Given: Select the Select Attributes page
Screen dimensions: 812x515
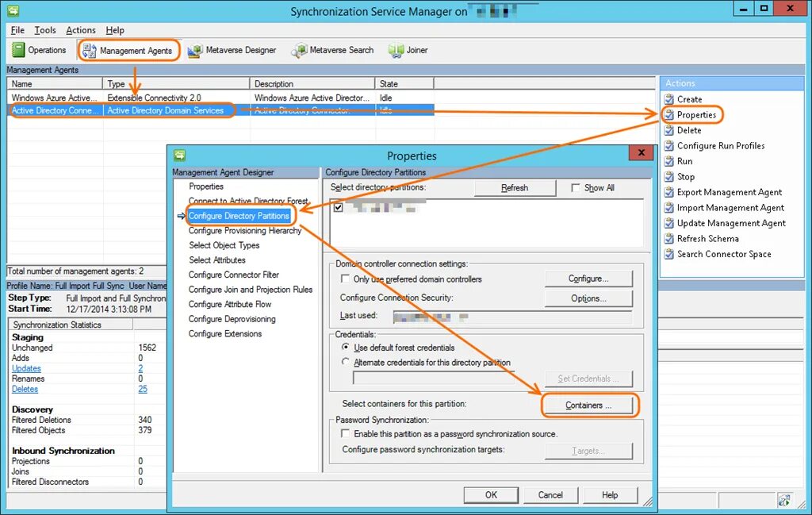Looking at the screenshot, I should [217, 260].
